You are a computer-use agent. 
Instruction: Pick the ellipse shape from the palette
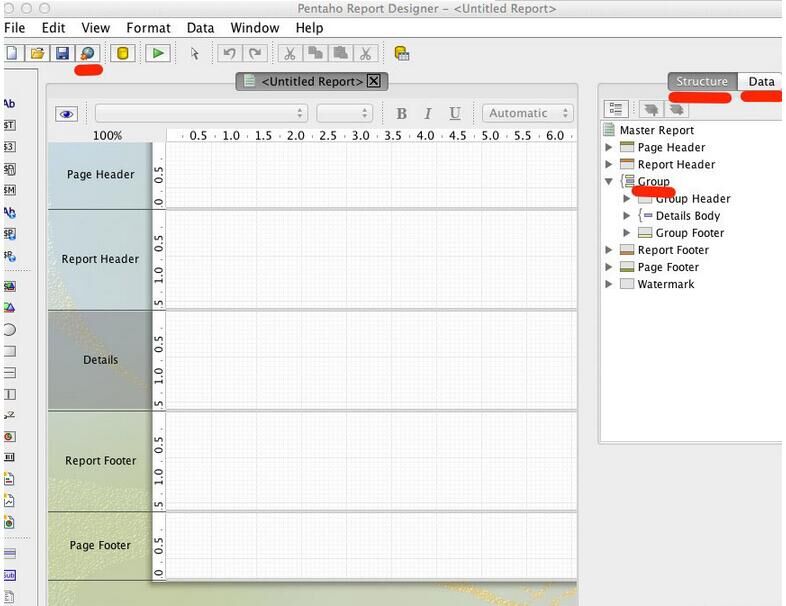click(x=9, y=330)
